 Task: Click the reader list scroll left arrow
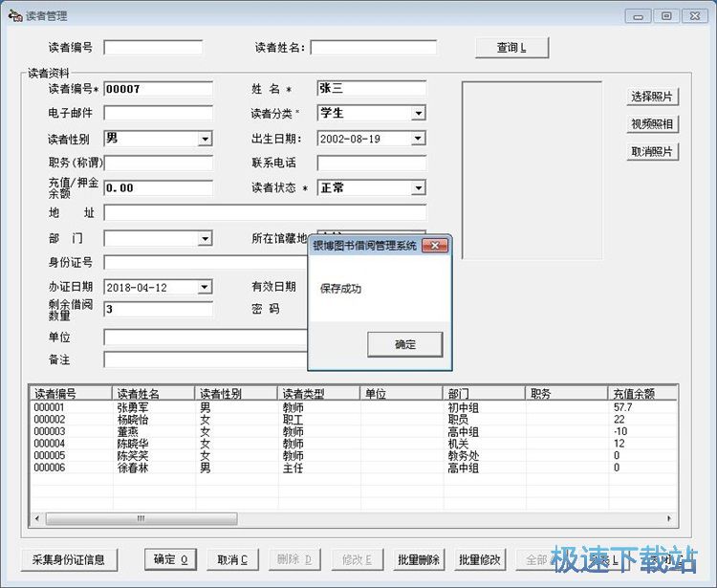37,518
